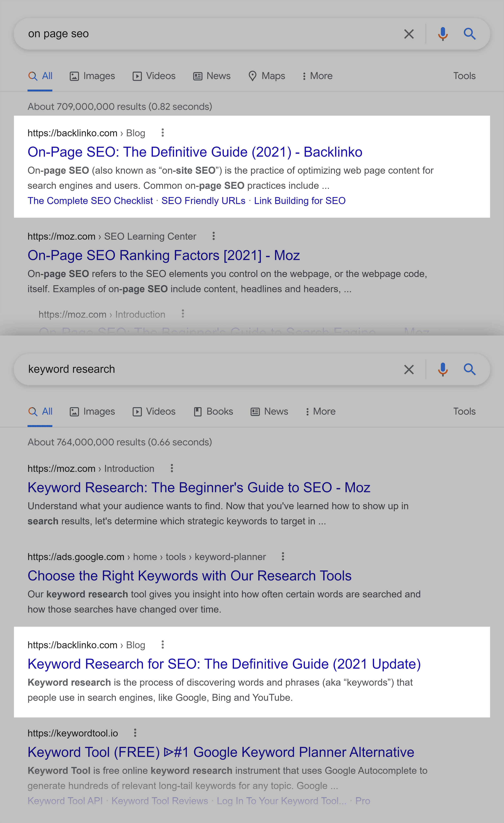Open Tools in 'on page seo' results

tap(464, 76)
